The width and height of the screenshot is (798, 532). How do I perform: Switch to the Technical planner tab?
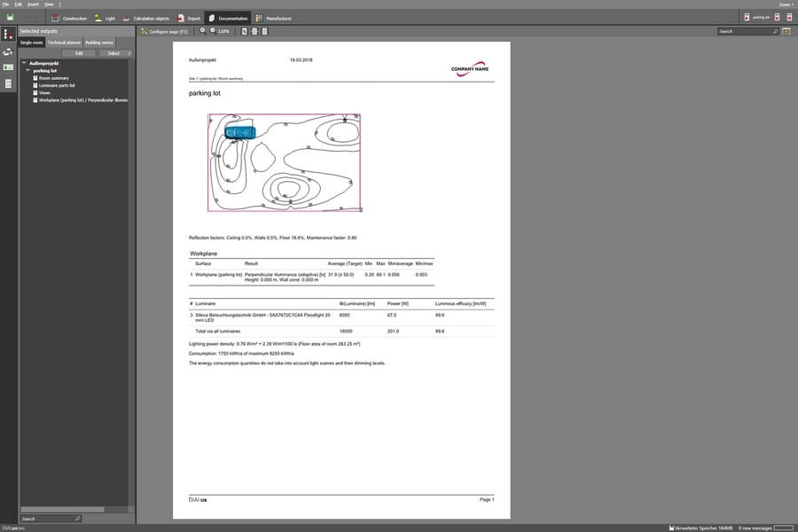click(x=64, y=43)
